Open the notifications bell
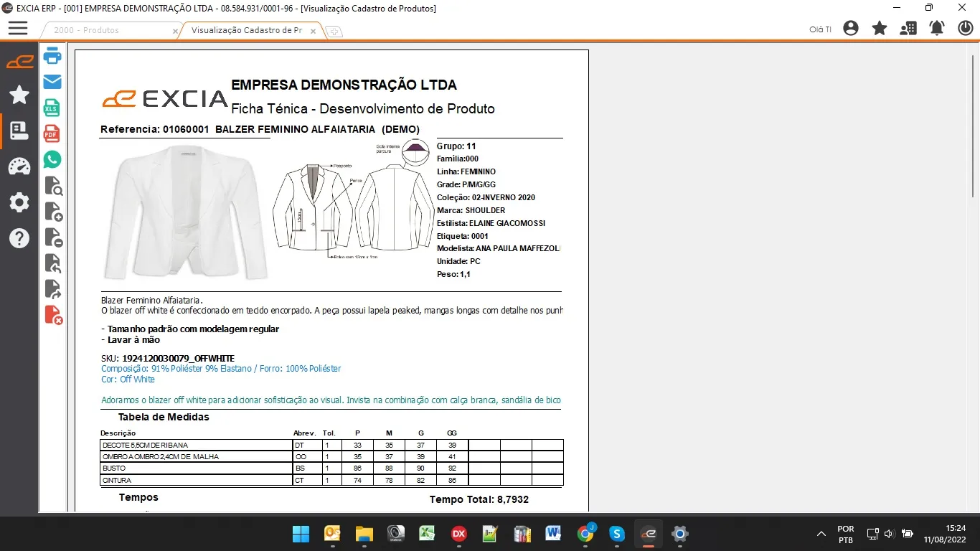Viewport: 980px width, 551px height. point(937,28)
